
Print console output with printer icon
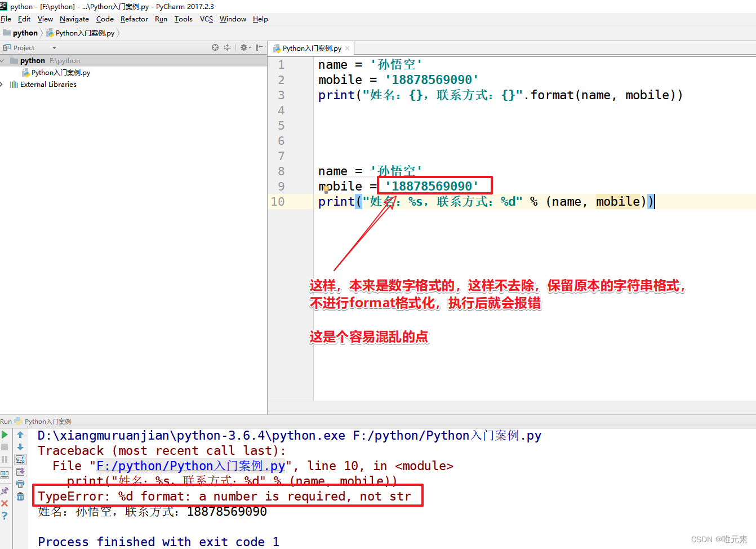pyautogui.click(x=20, y=484)
